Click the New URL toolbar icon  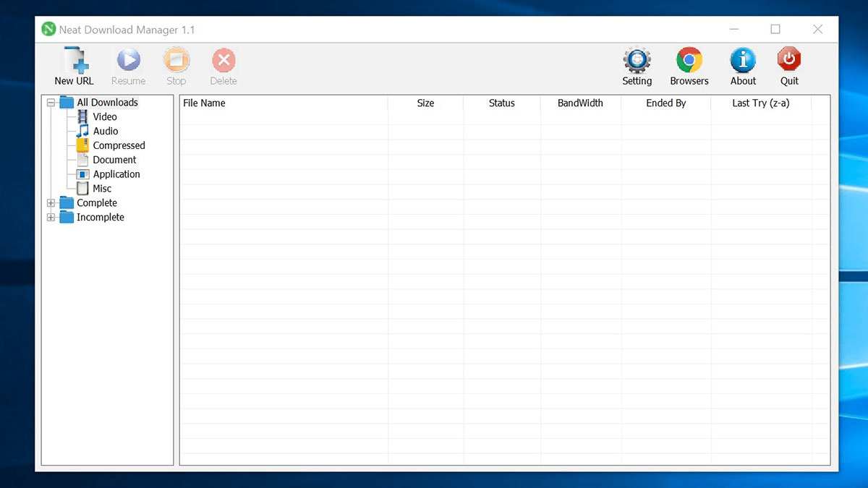75,61
